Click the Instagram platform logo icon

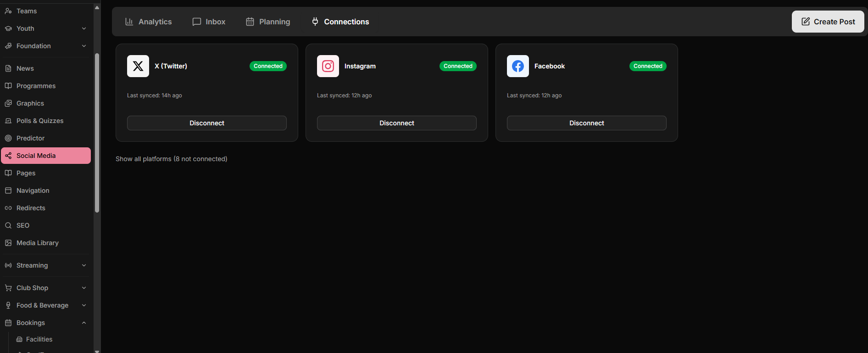click(x=328, y=66)
